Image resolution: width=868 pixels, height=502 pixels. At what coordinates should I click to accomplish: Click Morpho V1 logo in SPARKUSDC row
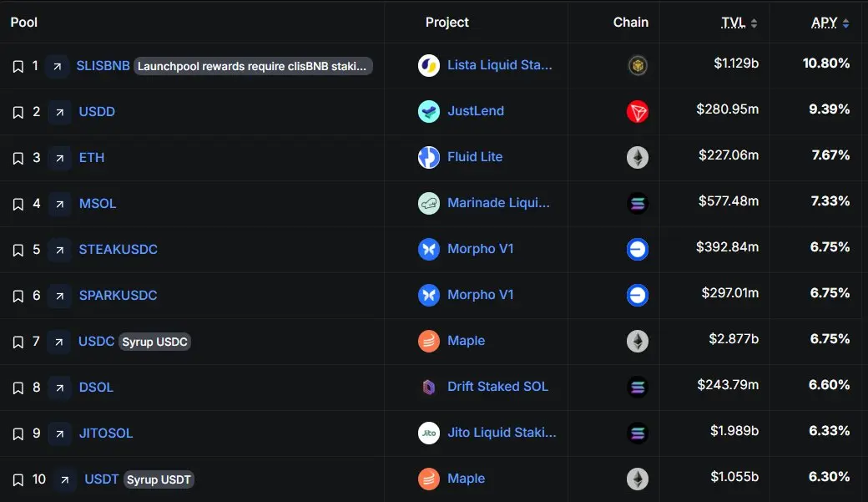pos(428,296)
